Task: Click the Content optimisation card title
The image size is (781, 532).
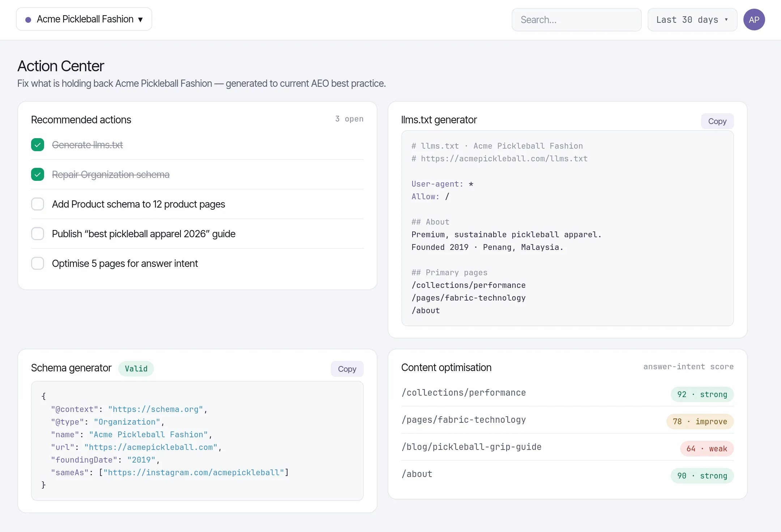Action: coord(446,367)
